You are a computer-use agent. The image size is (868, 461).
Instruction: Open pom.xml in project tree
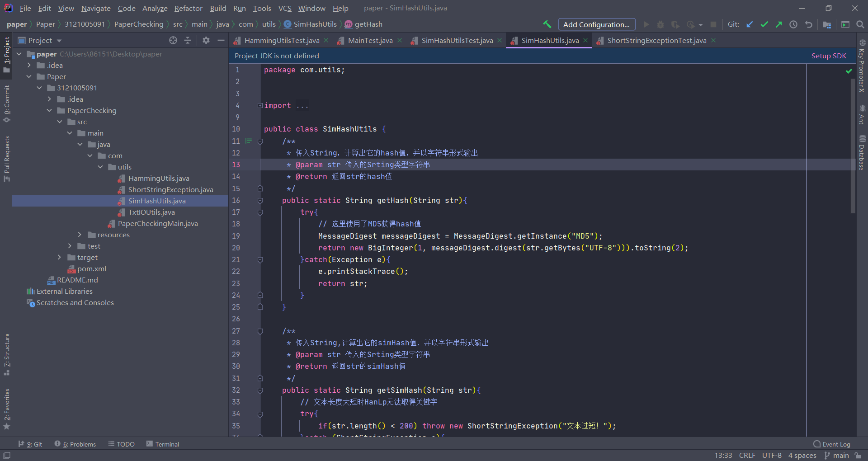(92, 268)
